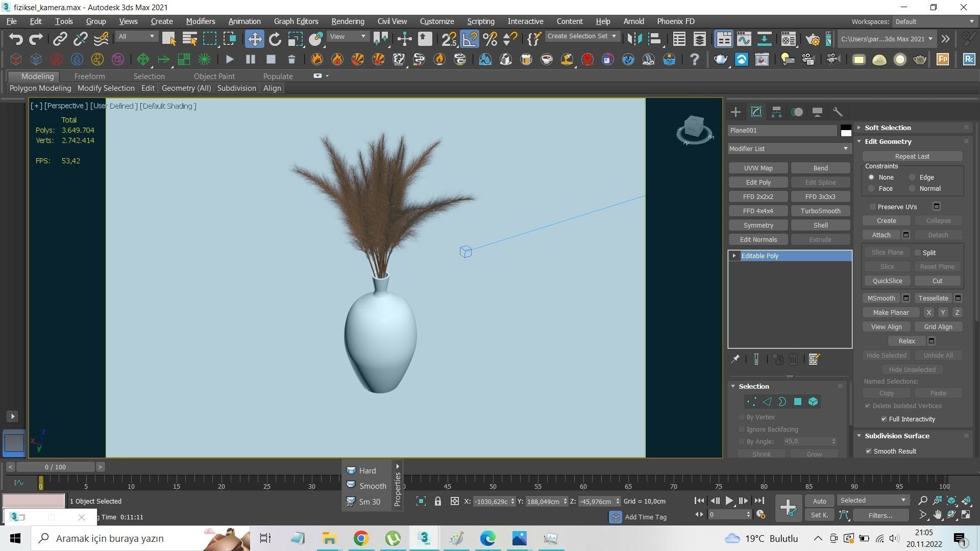
Task: Switch to the Freeform ribbon tab
Action: coord(89,77)
